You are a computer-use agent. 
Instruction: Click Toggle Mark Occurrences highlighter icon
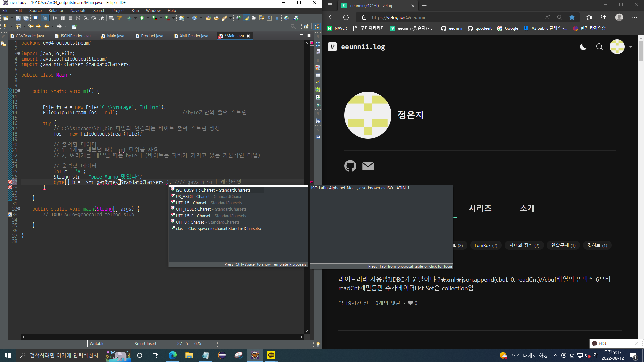click(247, 18)
